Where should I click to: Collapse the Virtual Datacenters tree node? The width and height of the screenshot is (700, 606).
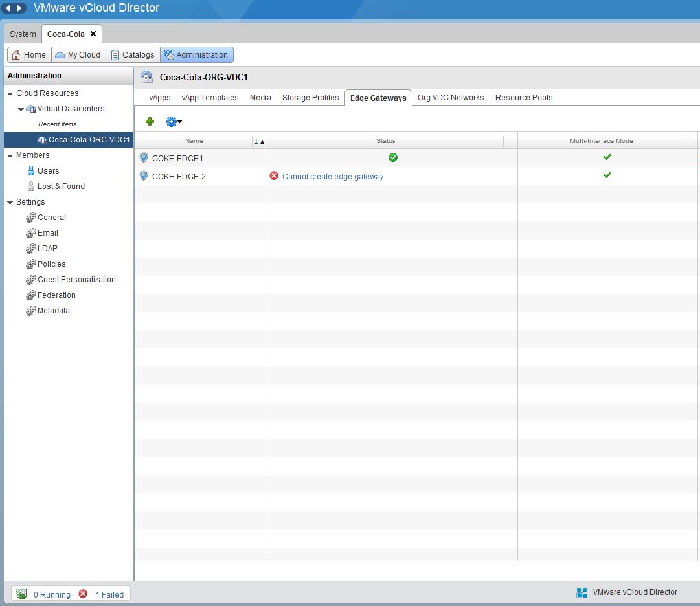coord(21,109)
